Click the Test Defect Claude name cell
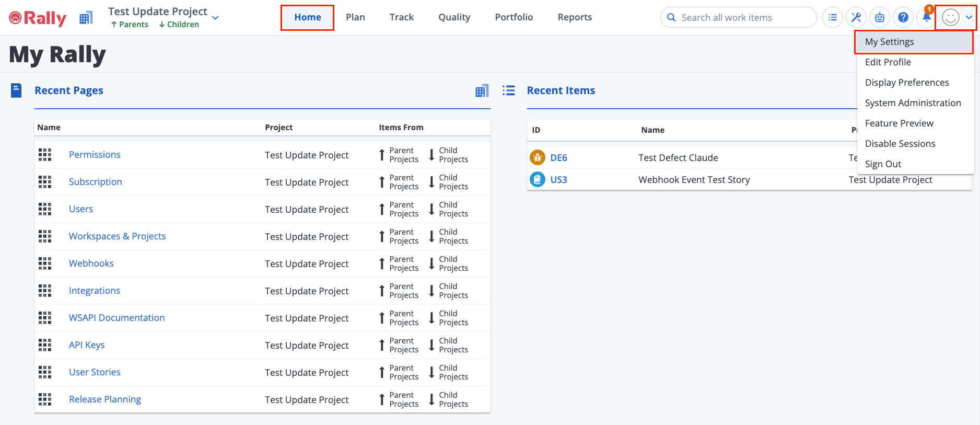 click(678, 158)
